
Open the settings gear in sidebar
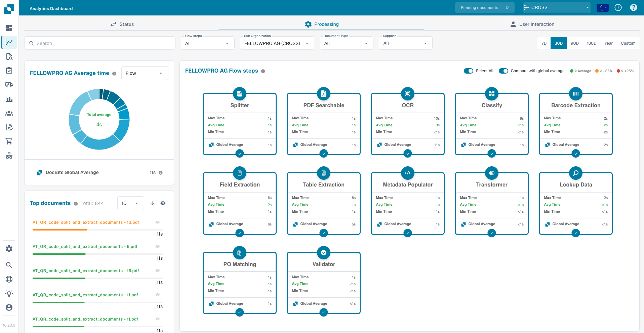pyautogui.click(x=9, y=249)
